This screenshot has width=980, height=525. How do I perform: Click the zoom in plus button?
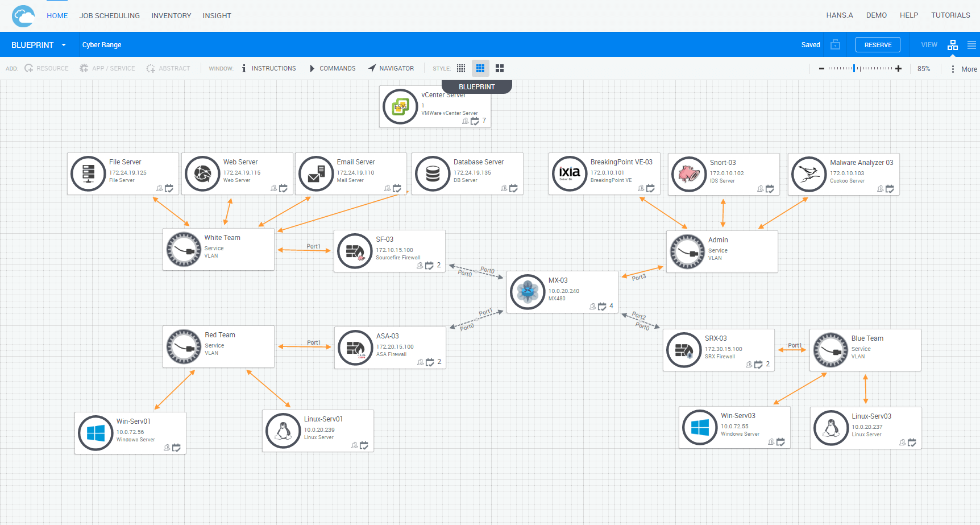pos(898,68)
